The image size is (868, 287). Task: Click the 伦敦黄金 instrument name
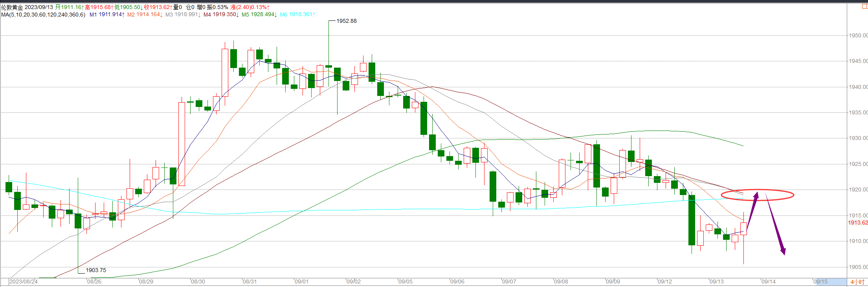pyautogui.click(x=12, y=7)
